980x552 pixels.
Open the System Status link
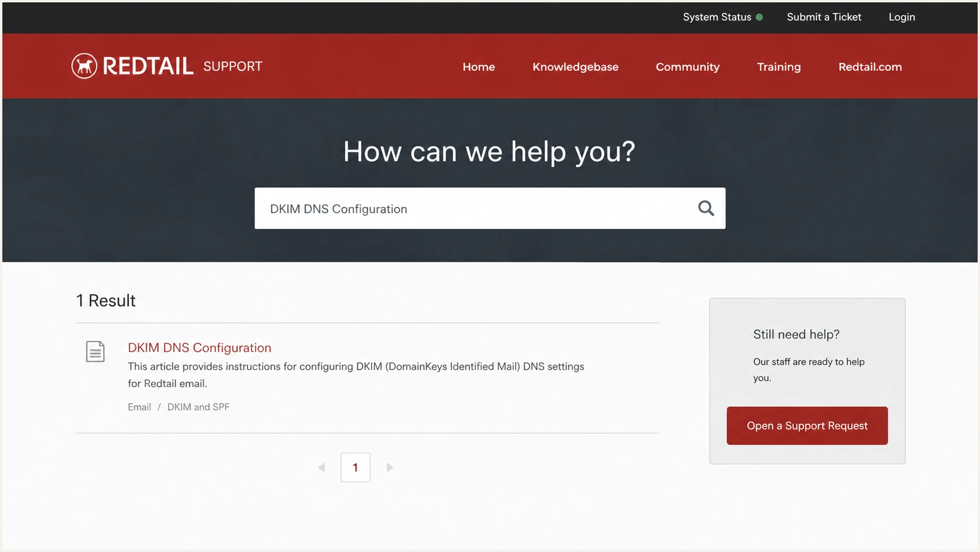pos(717,17)
